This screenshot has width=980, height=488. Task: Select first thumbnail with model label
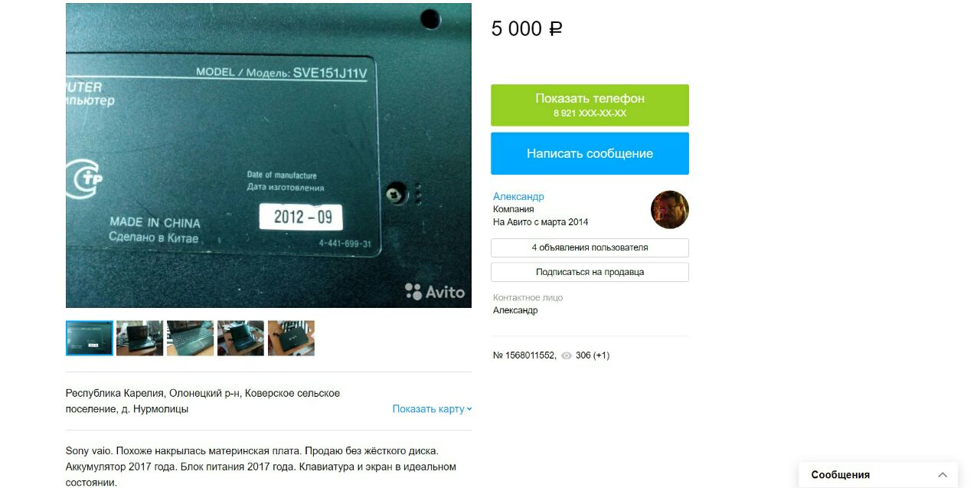(90, 338)
